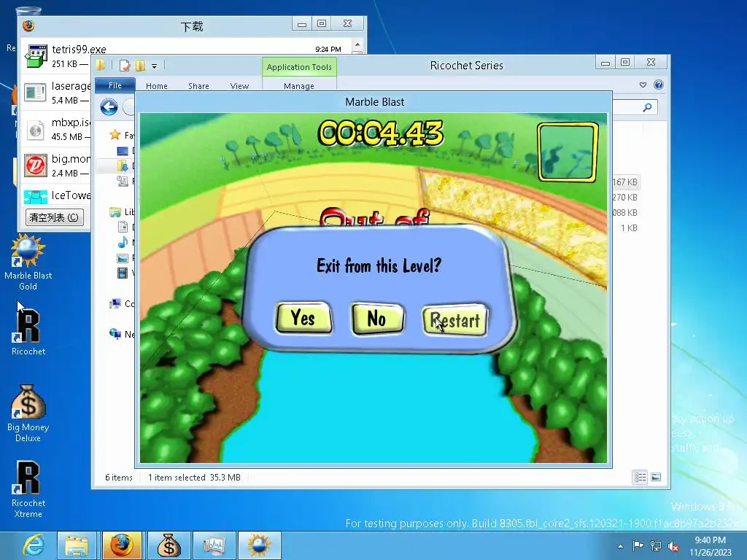The width and height of the screenshot is (747, 560).
Task: Click the powerup slot box in game
Action: [x=568, y=152]
